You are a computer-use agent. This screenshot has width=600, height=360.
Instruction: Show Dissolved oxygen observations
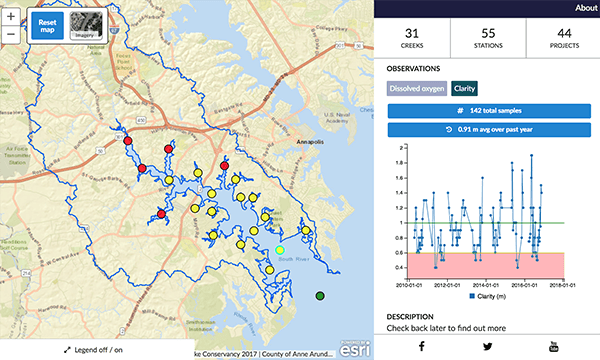417,88
